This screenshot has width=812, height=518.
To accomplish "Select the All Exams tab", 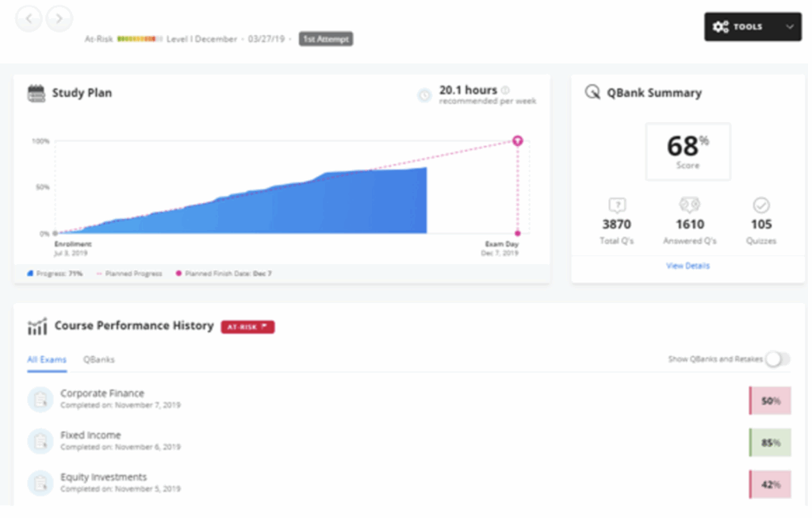I will click(x=47, y=359).
